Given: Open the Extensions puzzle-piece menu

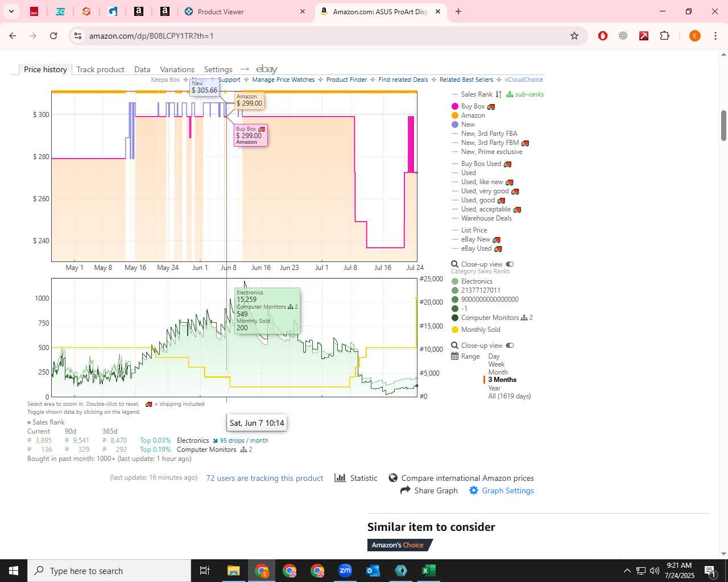Looking at the screenshot, I should pos(664,36).
